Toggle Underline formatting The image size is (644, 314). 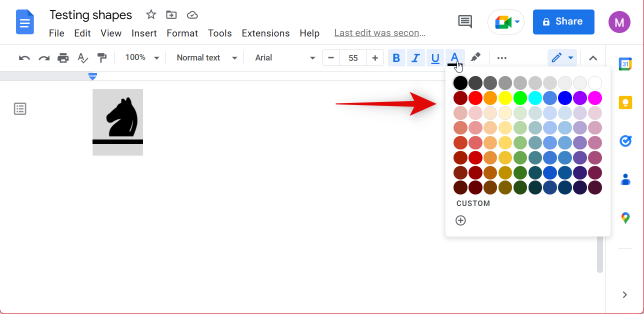[435, 58]
